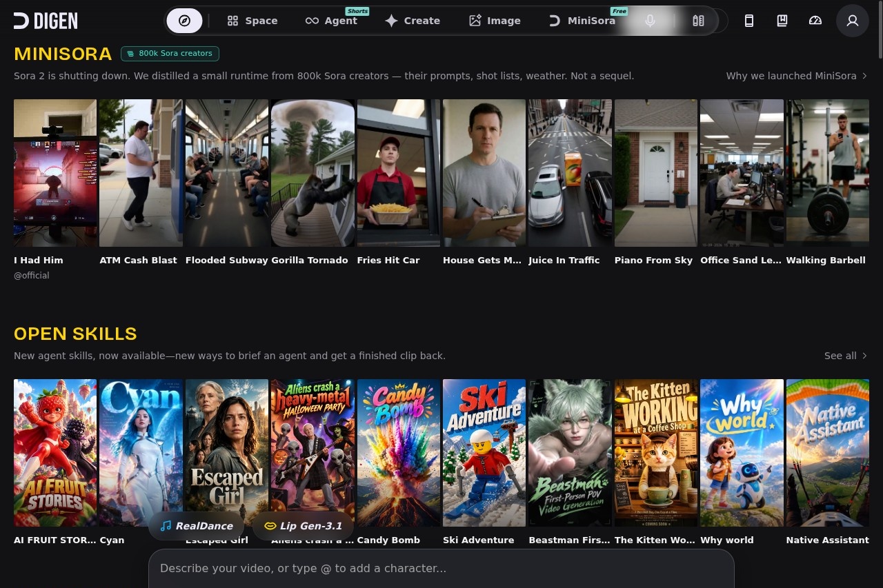Screen dimensions: 883x588
Task: Select the RealDance chip
Action: (197, 526)
